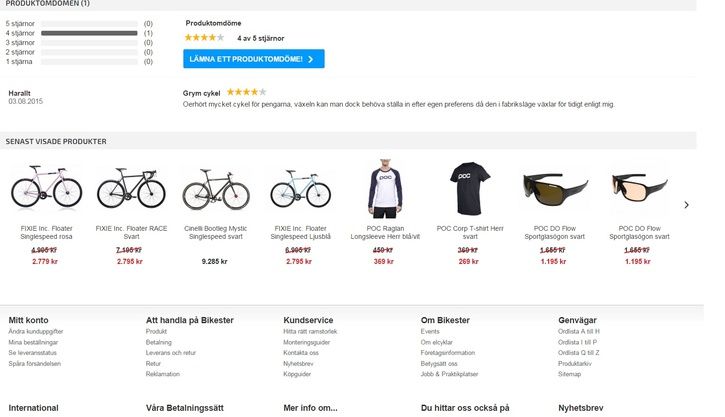Open Leverans och retur information
725x417 pixels.
coord(171,353)
